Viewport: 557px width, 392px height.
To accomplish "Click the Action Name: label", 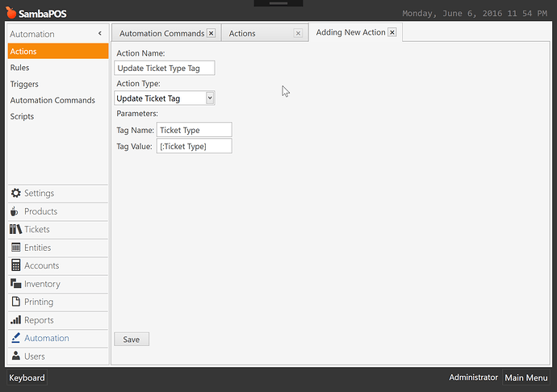I will [140, 53].
